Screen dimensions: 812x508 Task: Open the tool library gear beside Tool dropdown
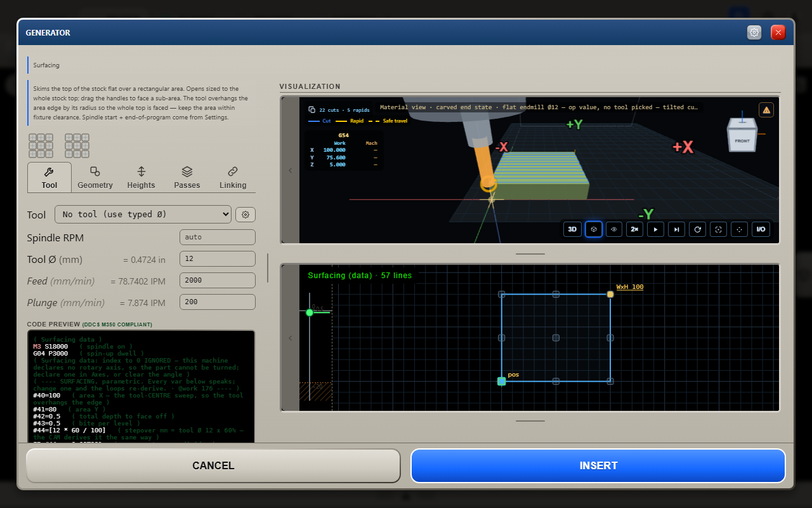246,215
